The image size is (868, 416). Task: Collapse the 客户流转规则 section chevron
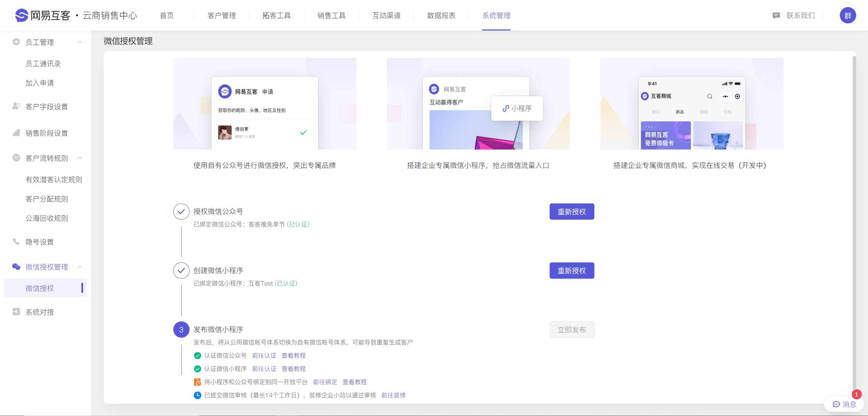[x=80, y=158]
